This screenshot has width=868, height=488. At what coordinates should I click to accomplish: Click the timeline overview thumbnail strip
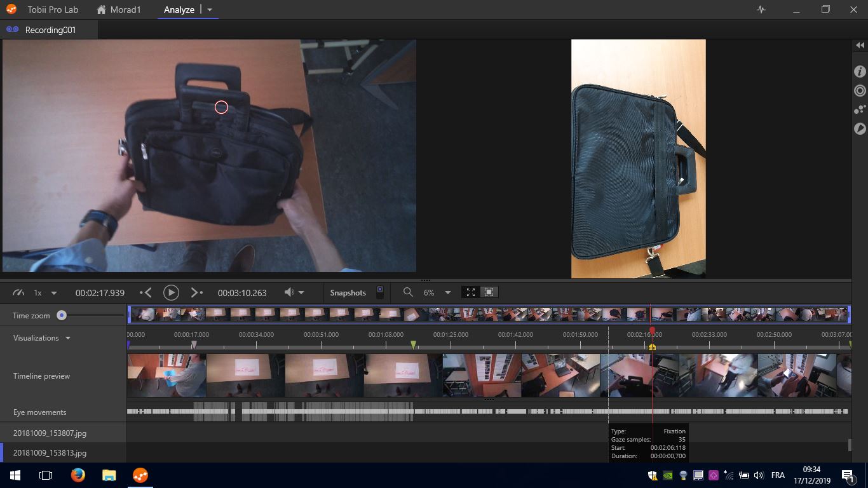pyautogui.click(x=489, y=315)
